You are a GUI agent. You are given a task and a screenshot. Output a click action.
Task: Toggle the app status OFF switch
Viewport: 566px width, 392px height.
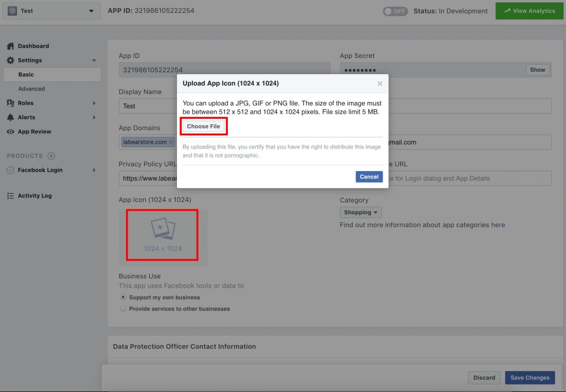click(395, 11)
